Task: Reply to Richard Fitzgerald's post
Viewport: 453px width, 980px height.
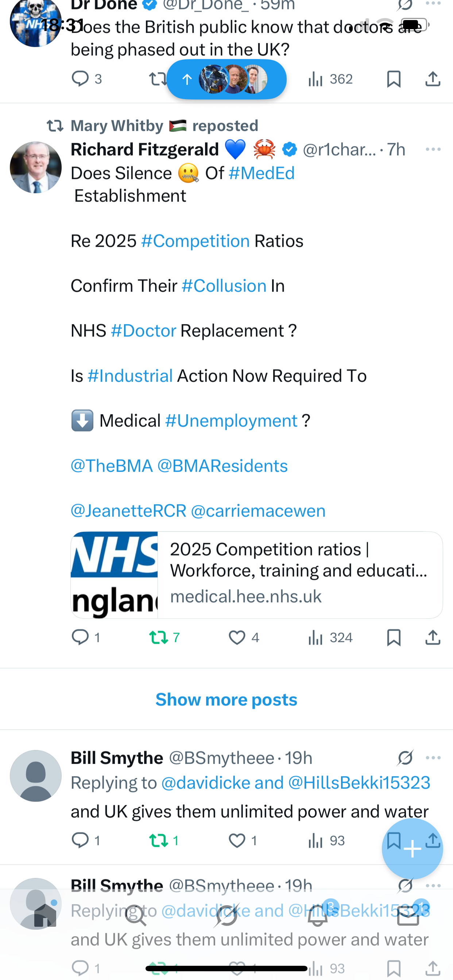Action: 81,637
